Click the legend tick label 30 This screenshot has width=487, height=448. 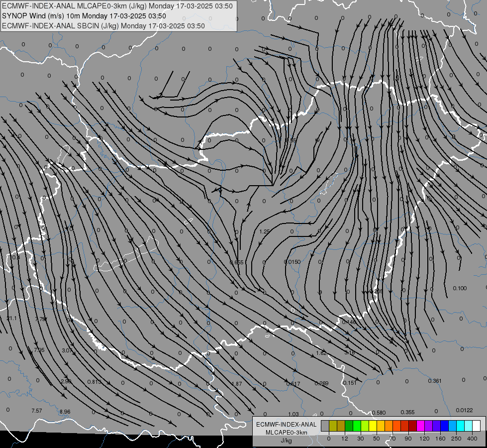pos(361,439)
